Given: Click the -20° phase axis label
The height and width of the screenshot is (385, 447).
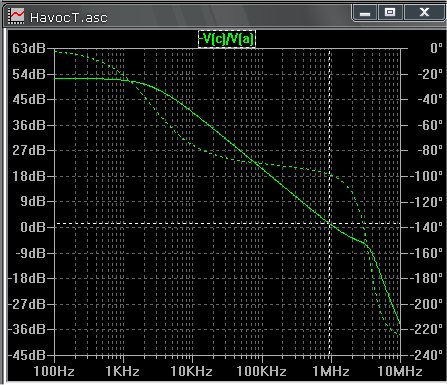Looking at the screenshot, I should pyautogui.click(x=430, y=74).
